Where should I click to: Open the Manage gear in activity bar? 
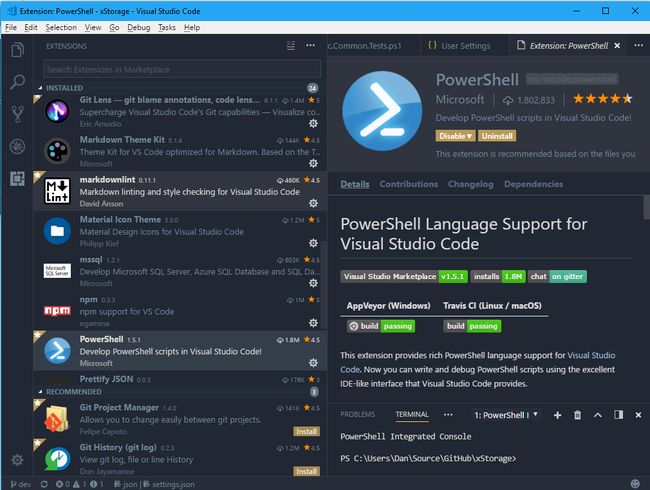point(17,460)
